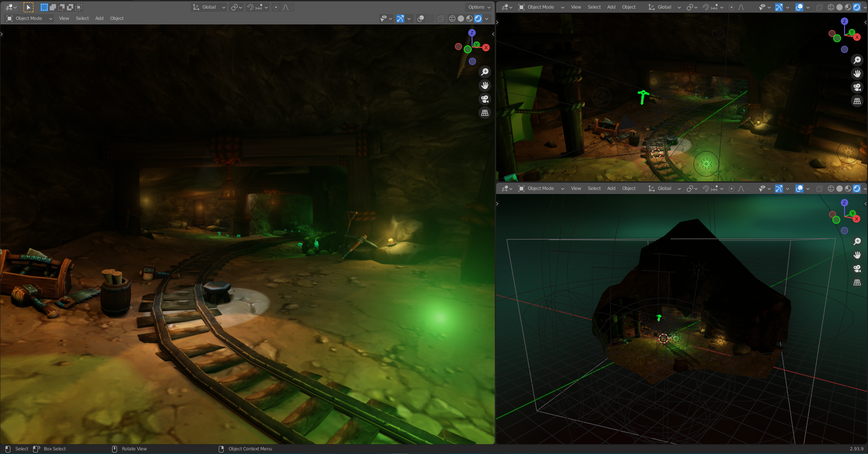Expand the main viewport toolbar arrow
This screenshot has width=868, height=454.
2,34
